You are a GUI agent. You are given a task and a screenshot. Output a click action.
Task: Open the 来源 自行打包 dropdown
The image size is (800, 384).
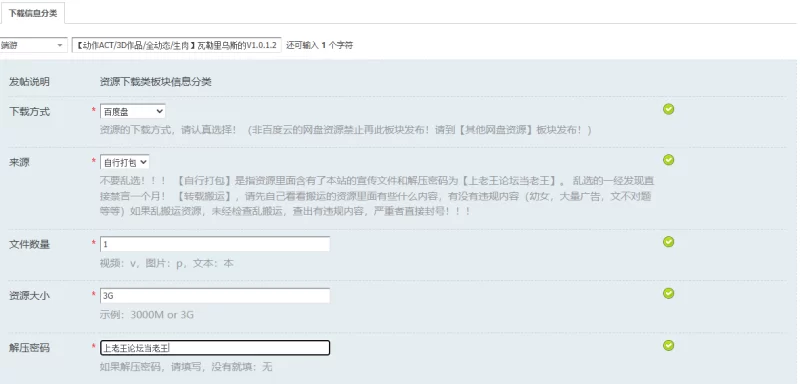pyautogui.click(x=125, y=162)
